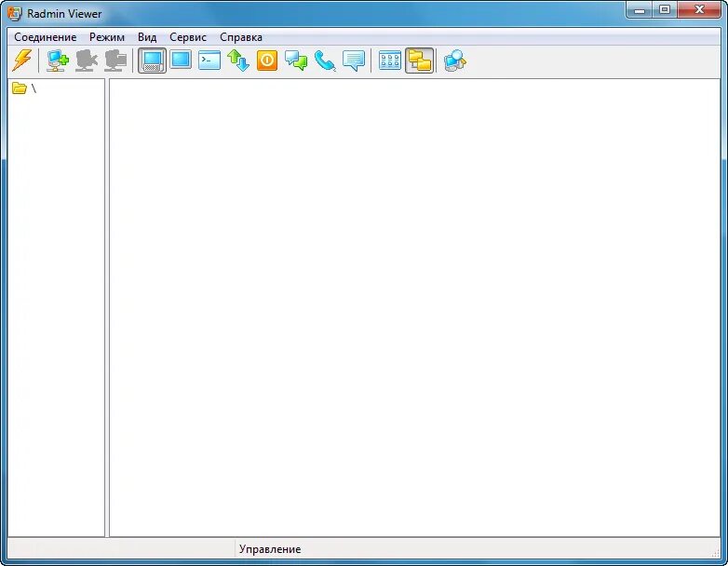Open the Режим menu
Screen dimensions: 728x566
tap(107, 37)
